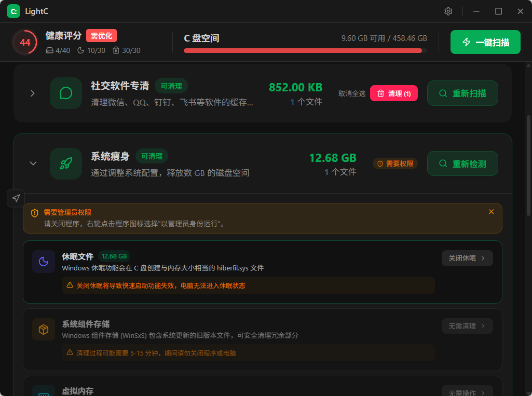Click 取消全选 to deselect all
Viewport: 532px width, 396px height.
[351, 93]
